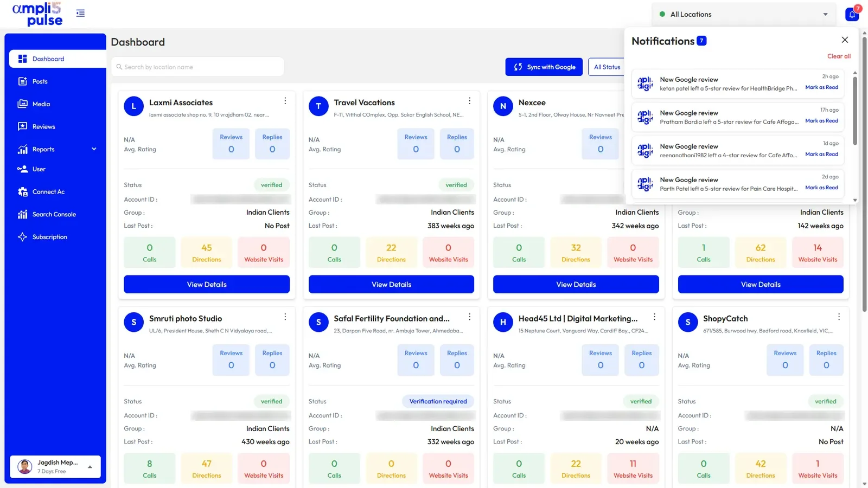Viewport: 868px width, 488px height.
Task: Click the main page vertical scrollbar
Action: [x=864, y=174]
